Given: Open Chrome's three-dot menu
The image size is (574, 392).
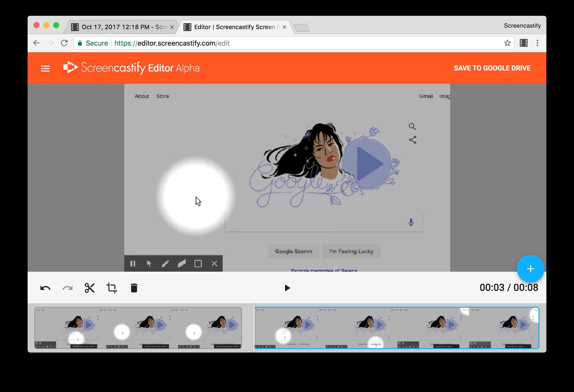Looking at the screenshot, I should tap(537, 43).
